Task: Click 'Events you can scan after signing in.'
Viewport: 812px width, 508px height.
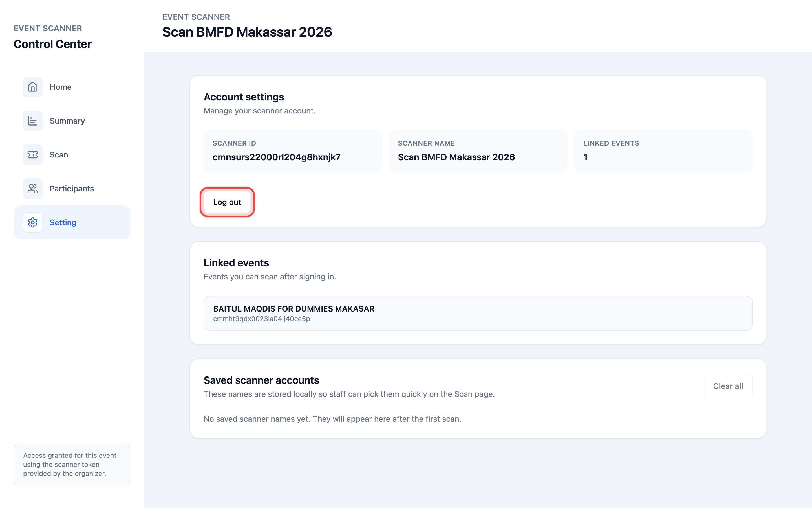Action: pyautogui.click(x=270, y=277)
